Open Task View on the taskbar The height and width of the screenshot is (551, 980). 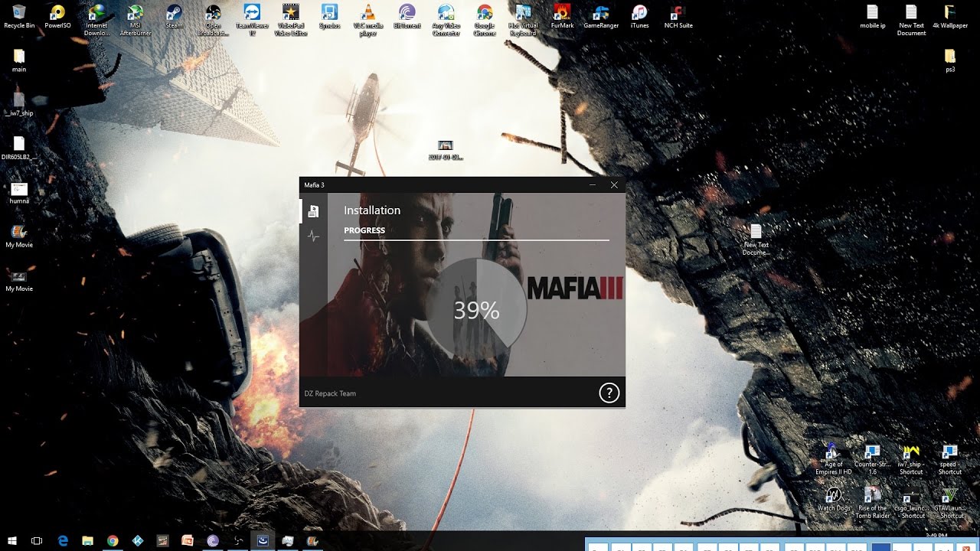click(x=37, y=540)
